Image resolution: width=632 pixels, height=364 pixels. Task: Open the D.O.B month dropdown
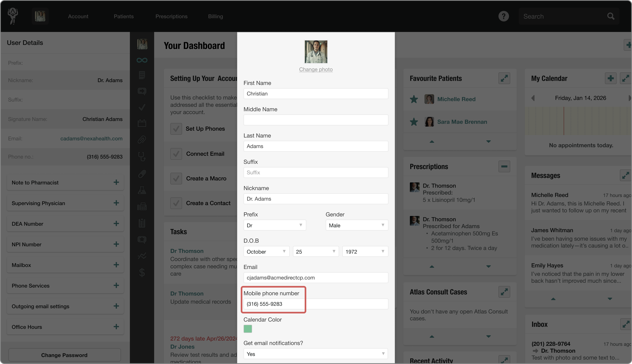pos(266,252)
